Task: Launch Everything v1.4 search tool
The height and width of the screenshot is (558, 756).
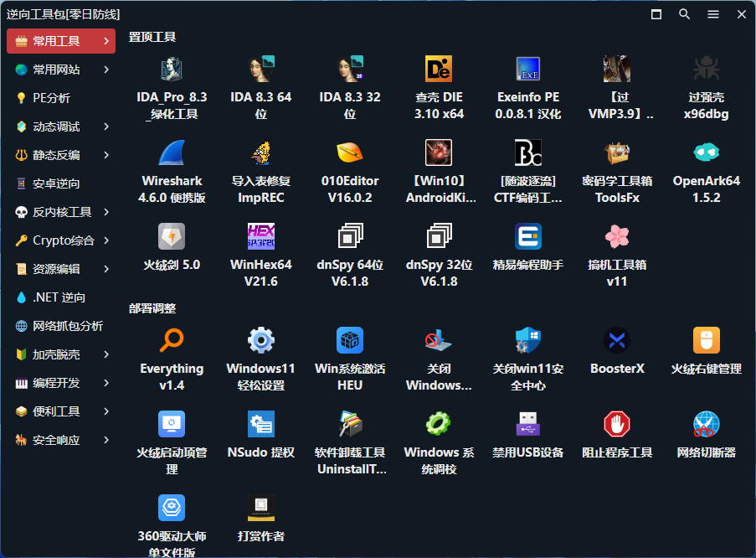Action: (x=172, y=349)
